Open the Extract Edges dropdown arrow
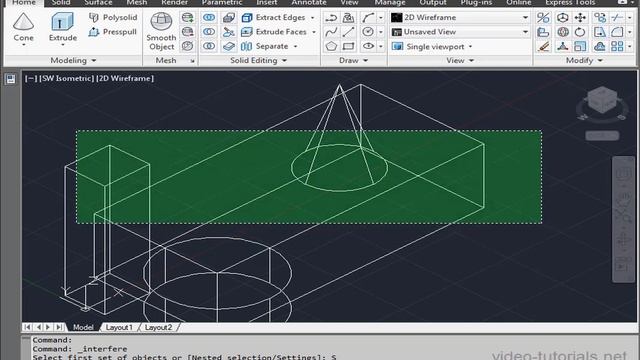 click(313, 18)
